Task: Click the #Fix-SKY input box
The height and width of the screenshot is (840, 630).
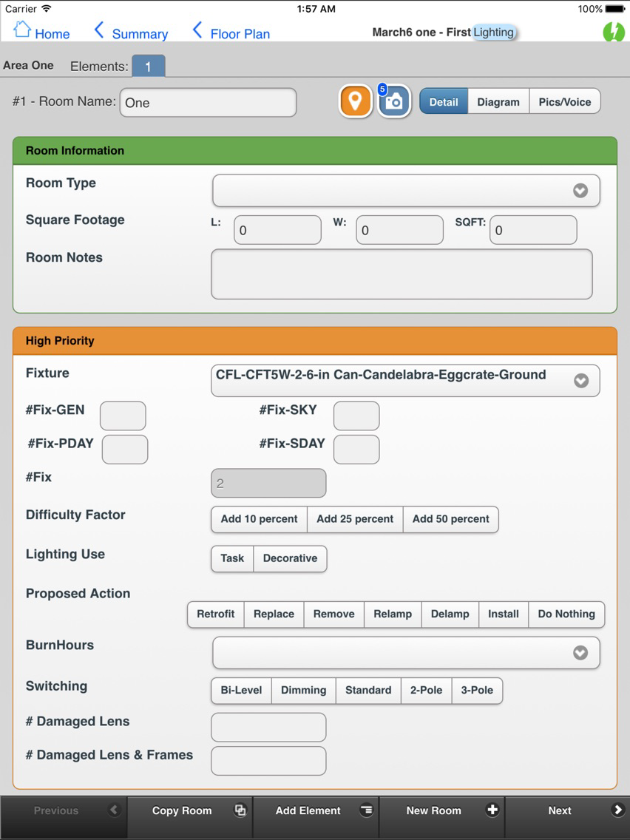Action: tap(356, 416)
